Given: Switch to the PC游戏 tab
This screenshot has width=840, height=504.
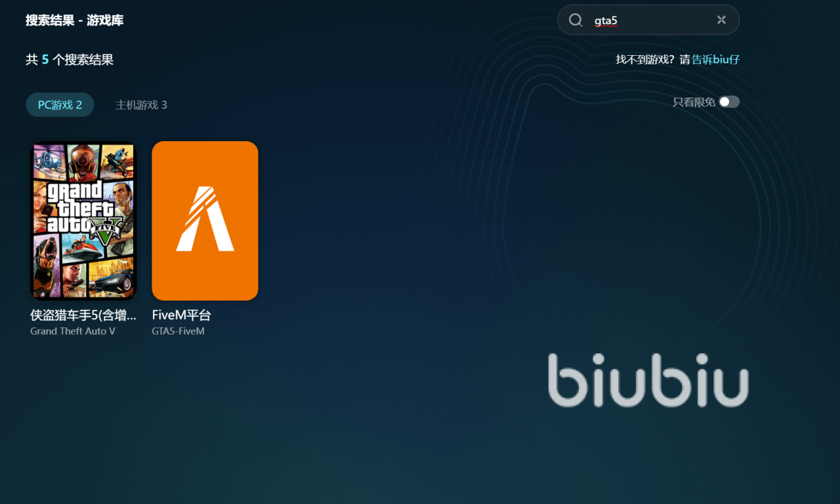Looking at the screenshot, I should pos(60,105).
